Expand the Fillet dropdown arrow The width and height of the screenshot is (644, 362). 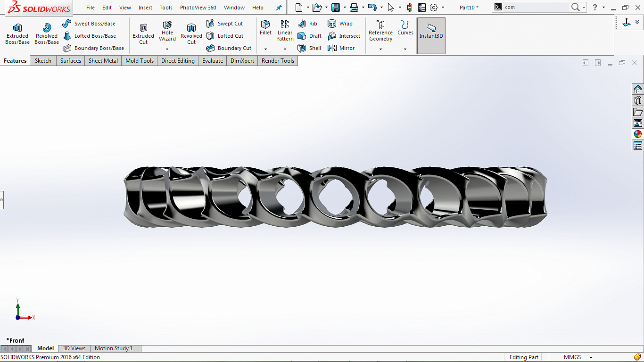(x=265, y=49)
